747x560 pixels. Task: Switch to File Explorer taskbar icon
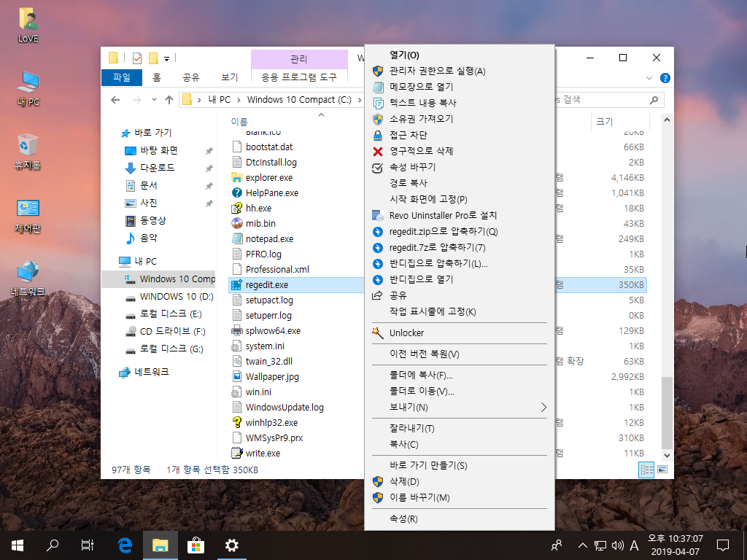[160, 545]
